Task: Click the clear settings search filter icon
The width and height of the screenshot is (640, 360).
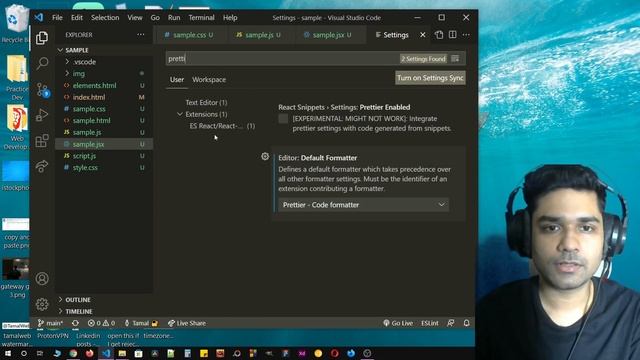Action: (456, 59)
